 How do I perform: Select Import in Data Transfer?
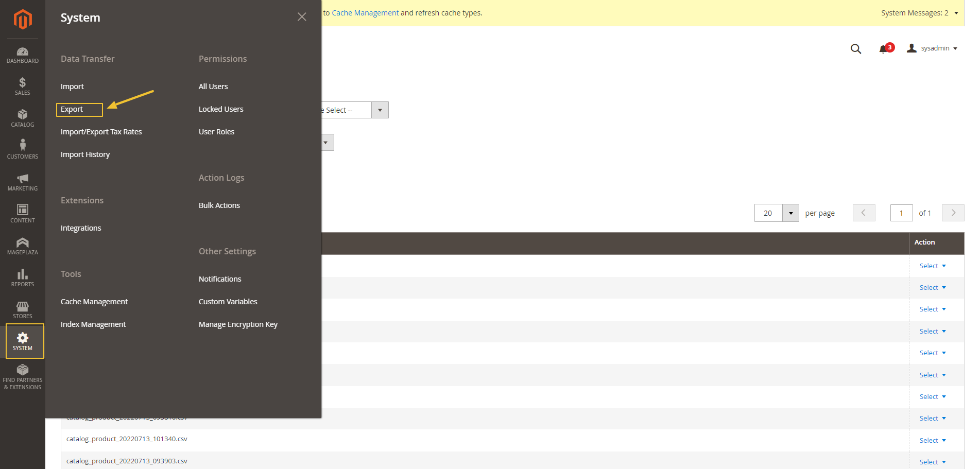72,86
